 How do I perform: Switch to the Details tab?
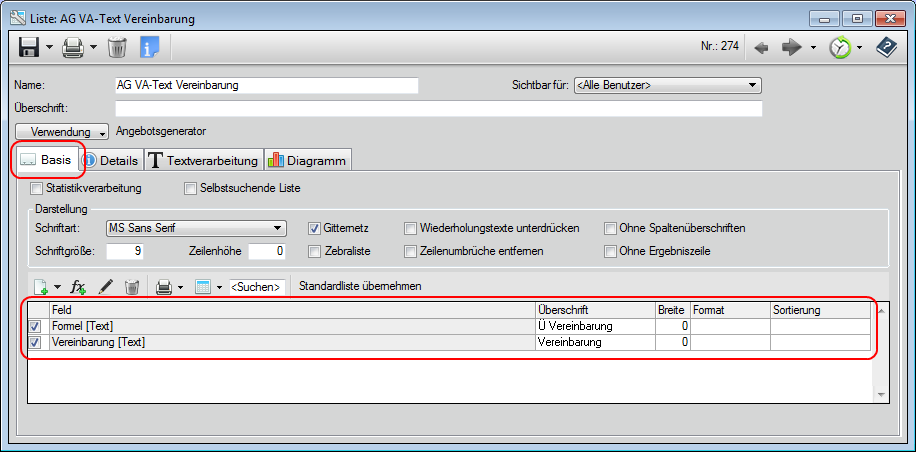tap(112, 161)
